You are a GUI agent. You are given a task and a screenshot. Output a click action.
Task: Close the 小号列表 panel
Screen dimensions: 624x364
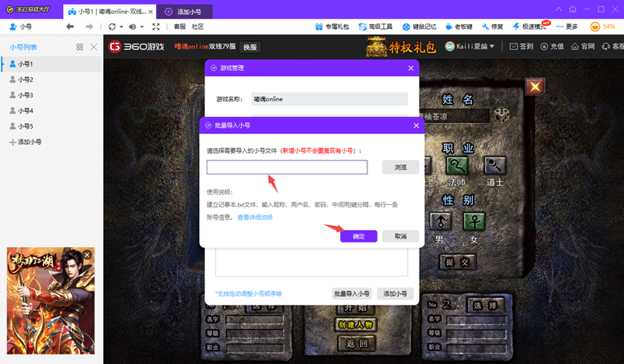(x=94, y=47)
